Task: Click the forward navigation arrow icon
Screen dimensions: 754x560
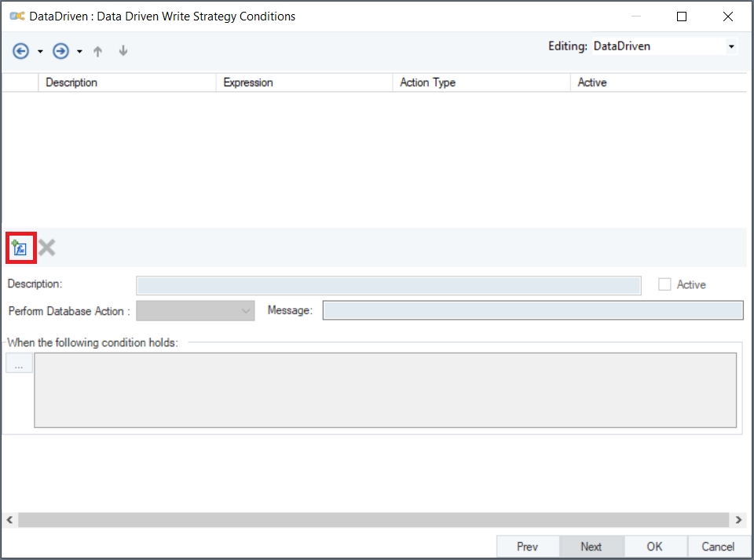Action: [x=60, y=51]
